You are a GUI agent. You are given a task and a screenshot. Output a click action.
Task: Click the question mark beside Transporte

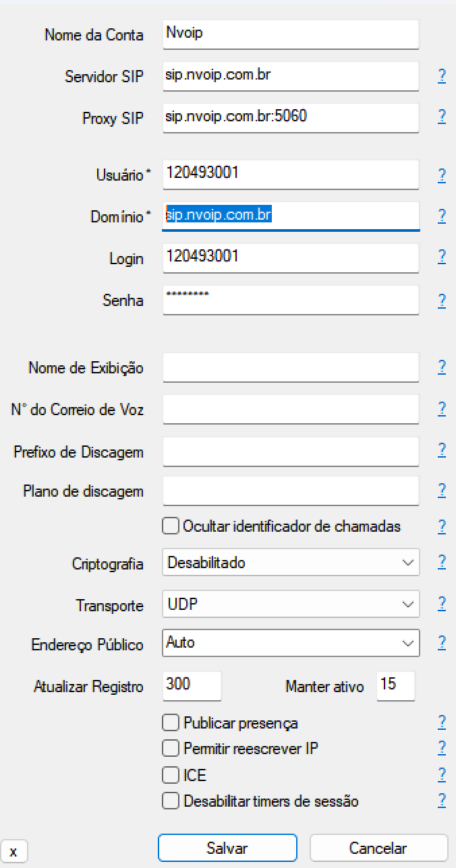[442, 603]
